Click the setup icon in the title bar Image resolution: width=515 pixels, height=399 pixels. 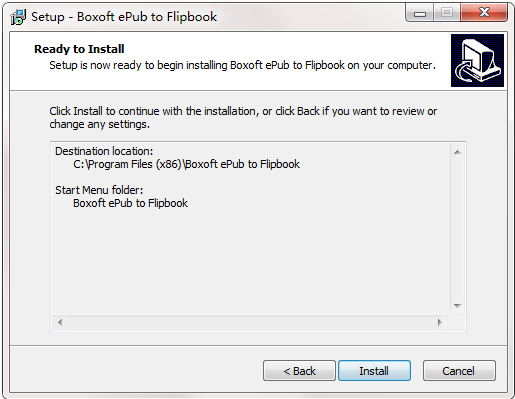pos(18,17)
